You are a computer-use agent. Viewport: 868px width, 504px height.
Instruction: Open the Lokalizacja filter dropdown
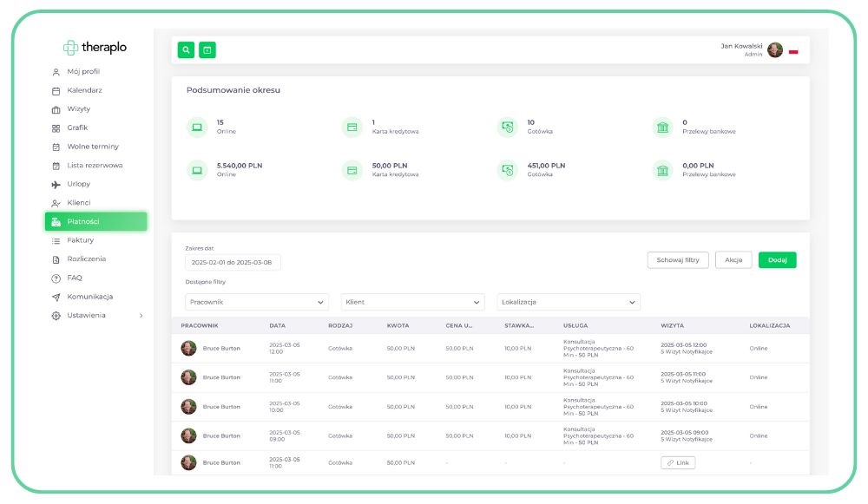569,302
